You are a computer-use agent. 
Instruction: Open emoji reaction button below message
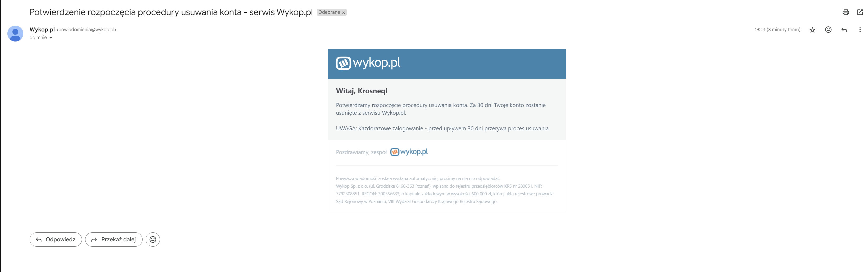point(153,239)
